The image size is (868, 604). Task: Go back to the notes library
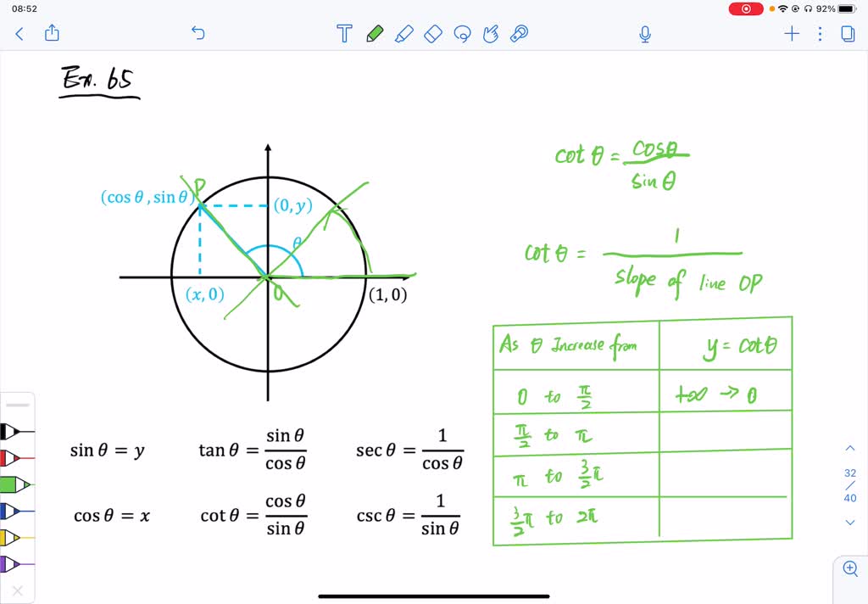pyautogui.click(x=19, y=34)
